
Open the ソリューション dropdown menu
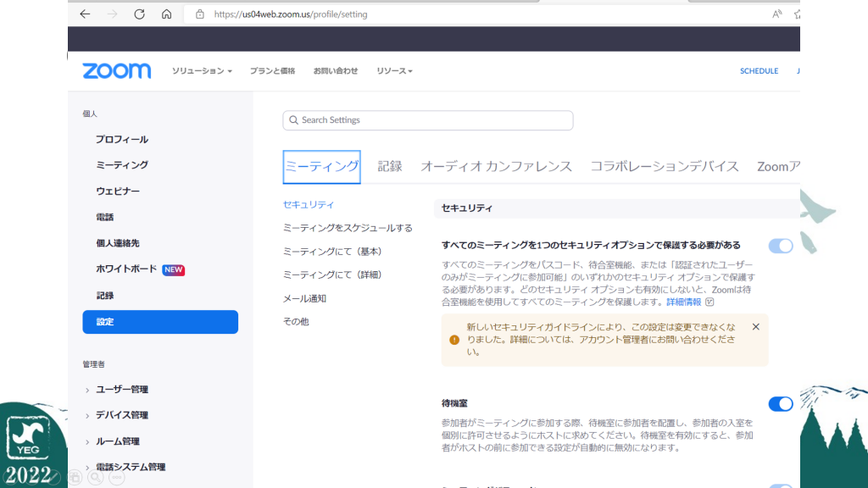coord(202,71)
